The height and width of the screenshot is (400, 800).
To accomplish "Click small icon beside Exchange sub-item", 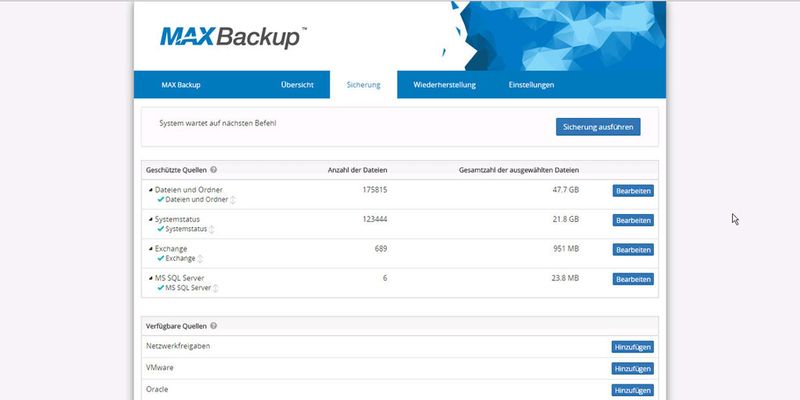I will click(x=200, y=259).
